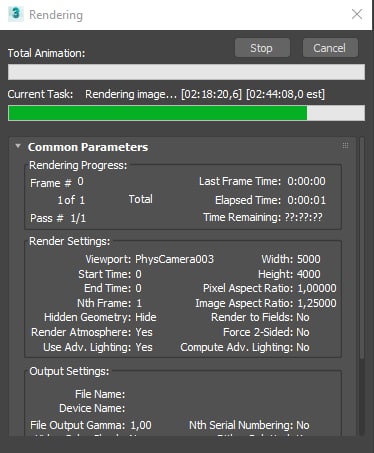
Task: Click the Image Aspect Ratio value '1,25000'
Action: pos(317,303)
